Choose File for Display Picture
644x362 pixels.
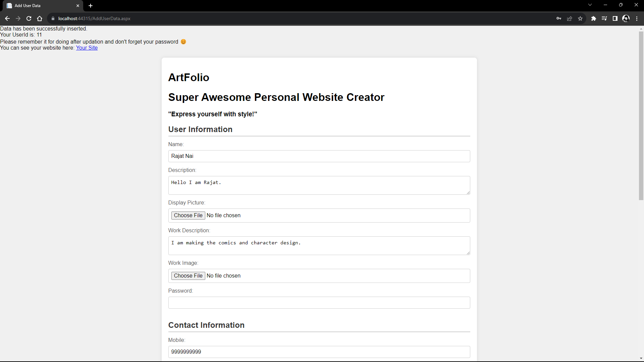point(188,216)
